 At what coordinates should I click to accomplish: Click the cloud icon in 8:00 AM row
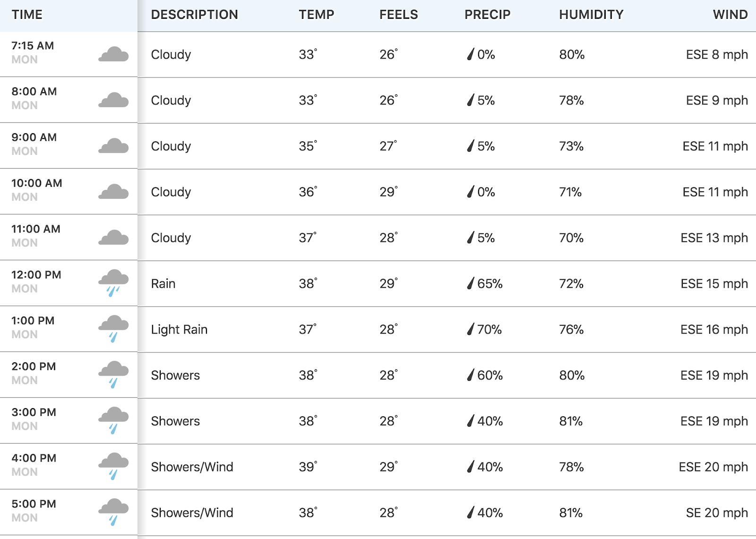coord(113,100)
